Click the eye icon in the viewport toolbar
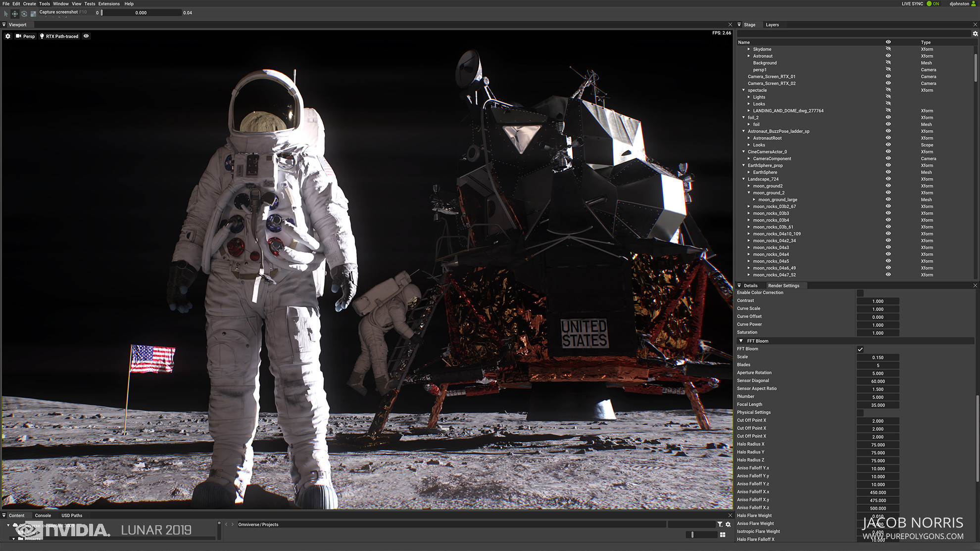The width and height of the screenshot is (980, 551). [x=86, y=36]
